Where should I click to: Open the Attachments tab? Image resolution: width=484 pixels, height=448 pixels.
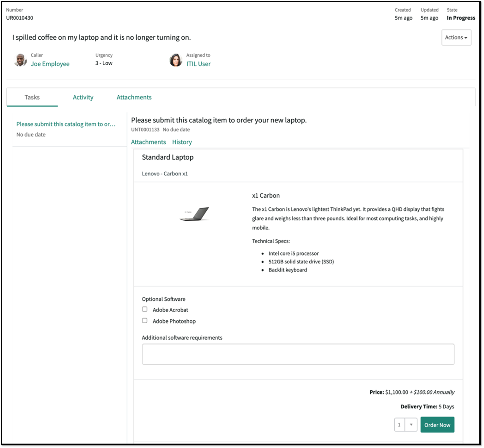point(134,97)
